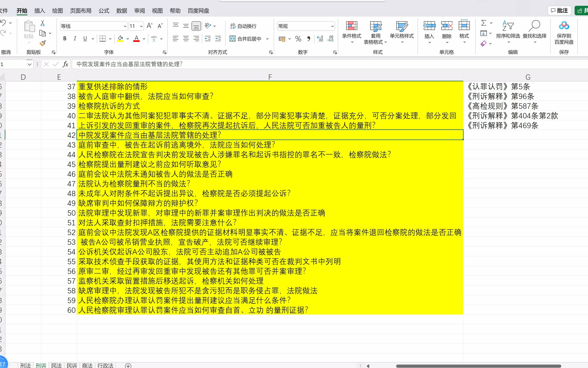The width and height of the screenshot is (588, 368).
Task: Open the font name 等线 dropdown
Action: click(125, 26)
